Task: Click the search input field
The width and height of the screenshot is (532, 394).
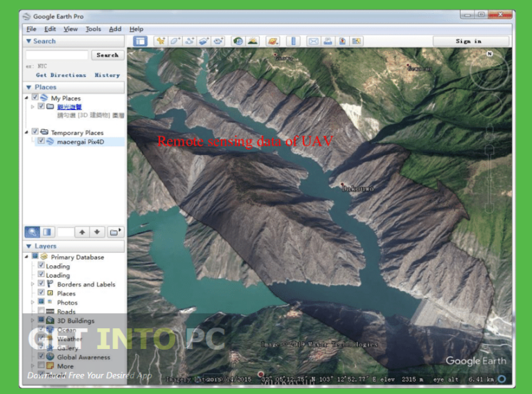Action: pyautogui.click(x=57, y=55)
